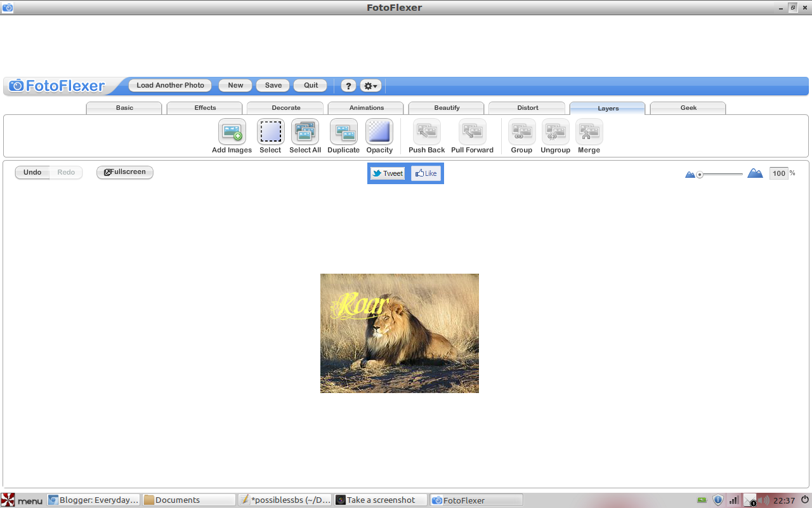This screenshot has width=812, height=508.
Task: Open help with the question mark icon
Action: click(348, 86)
